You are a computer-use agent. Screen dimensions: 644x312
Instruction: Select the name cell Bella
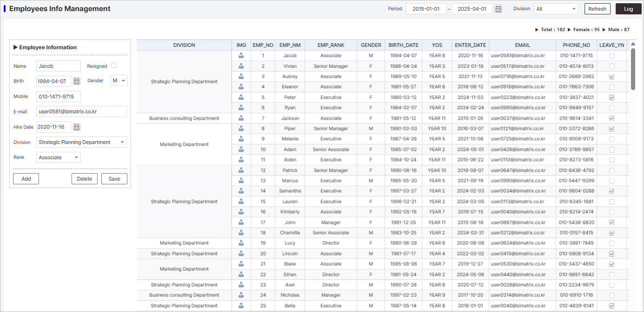(290, 305)
